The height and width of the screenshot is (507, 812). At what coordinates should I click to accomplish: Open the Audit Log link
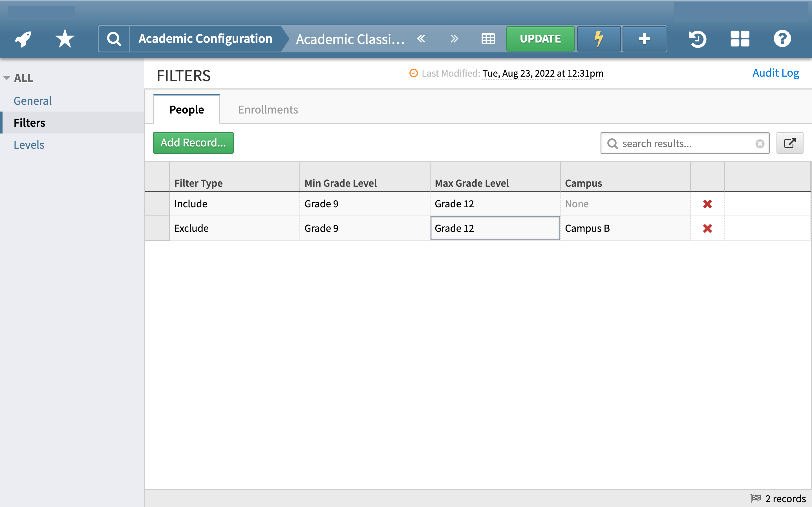775,73
